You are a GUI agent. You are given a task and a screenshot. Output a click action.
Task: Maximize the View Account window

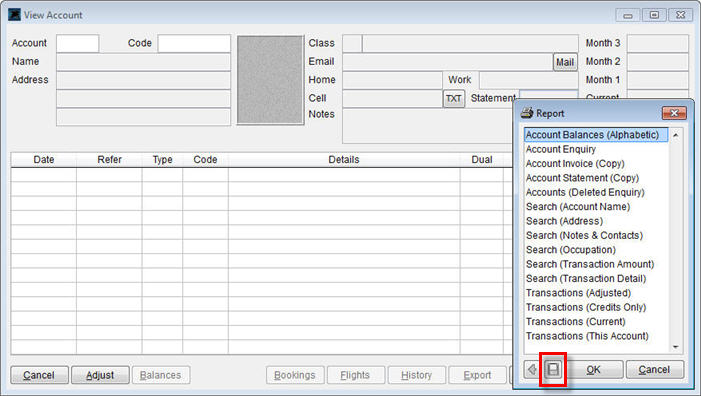coord(654,15)
